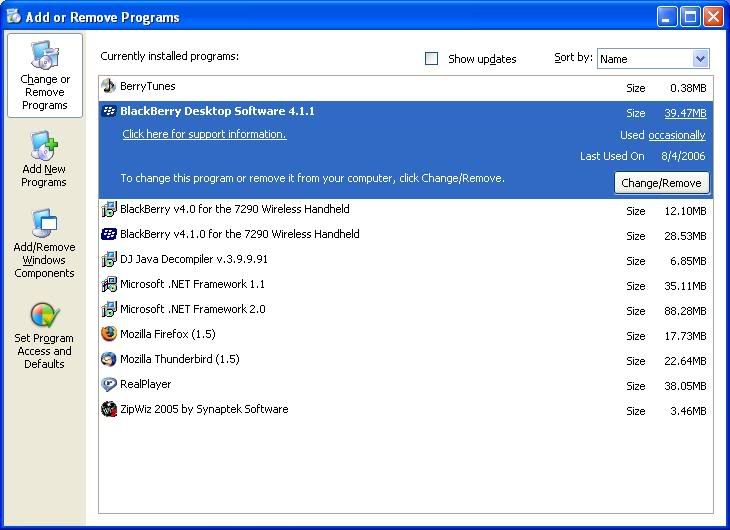This screenshot has width=730, height=530.
Task: Click the .NET Framework 2.0 icon
Action: coord(109,309)
